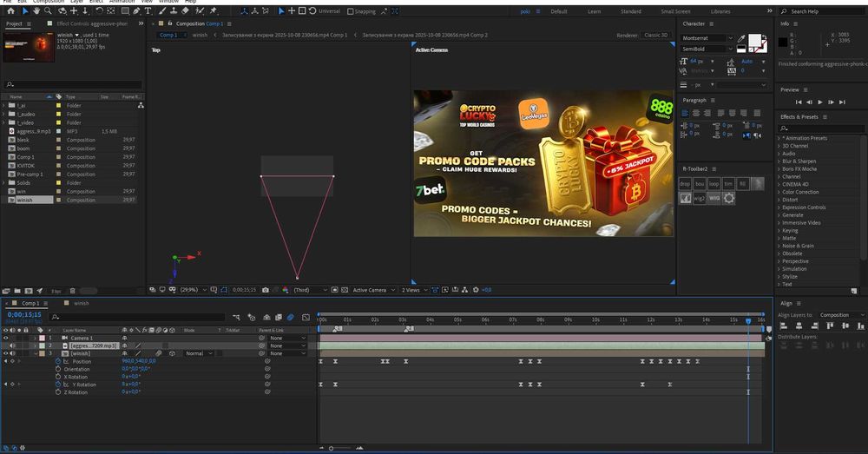The height and width of the screenshot is (454, 868).
Task: Take a snapshot with the camera icon
Action: click(265, 290)
